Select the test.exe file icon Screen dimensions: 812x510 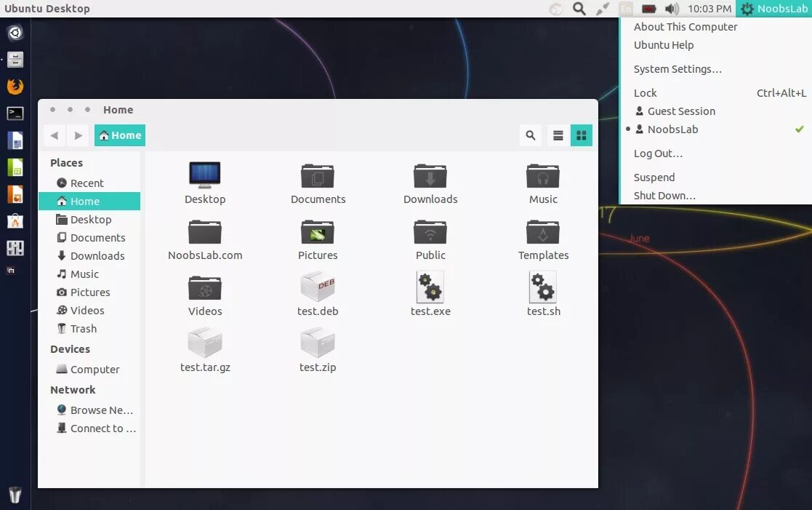(x=430, y=287)
